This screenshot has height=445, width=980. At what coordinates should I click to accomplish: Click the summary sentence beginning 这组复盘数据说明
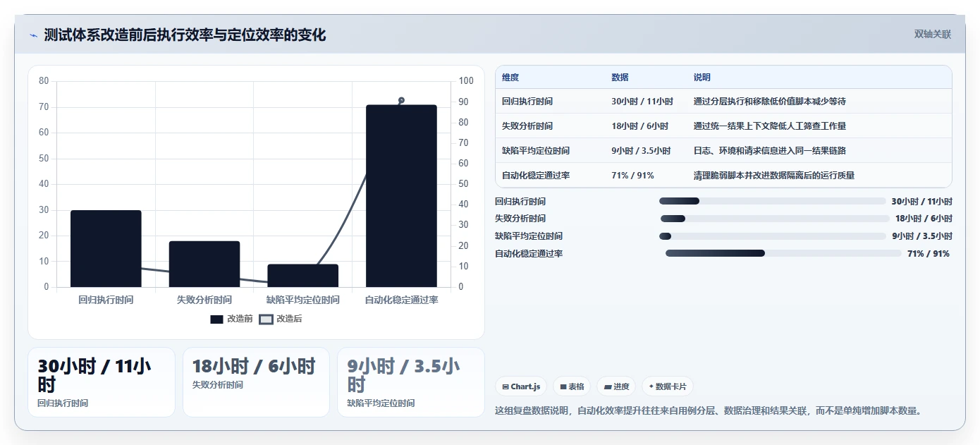(709, 410)
